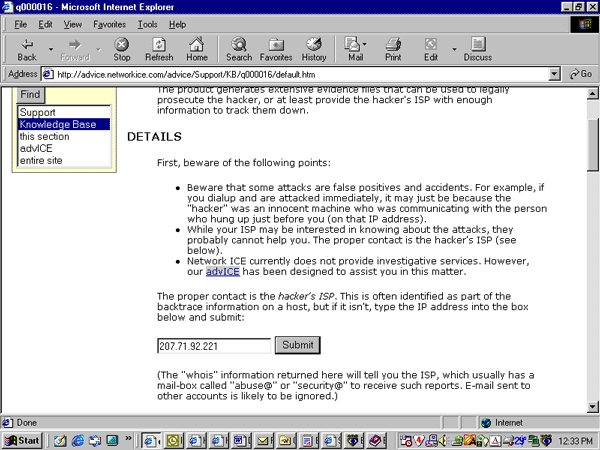The height and width of the screenshot is (450, 600).
Task: Open the Search pane
Action: [x=239, y=49]
